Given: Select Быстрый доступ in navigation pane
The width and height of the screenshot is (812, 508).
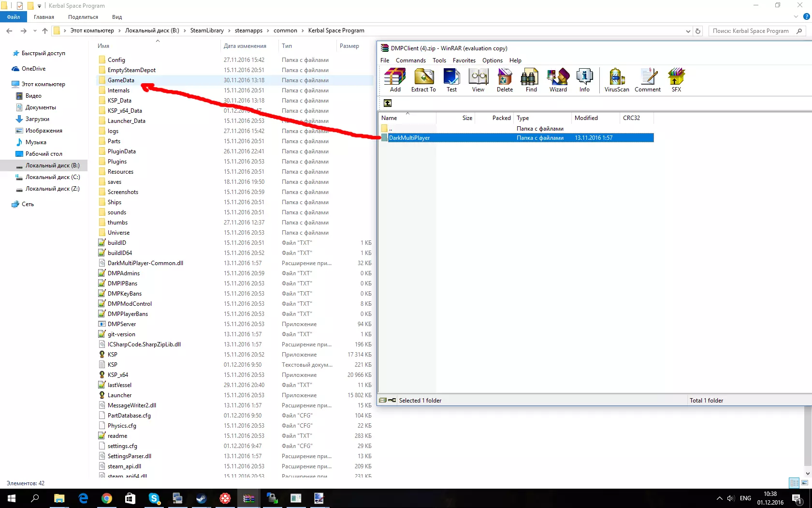Looking at the screenshot, I should tap(43, 53).
